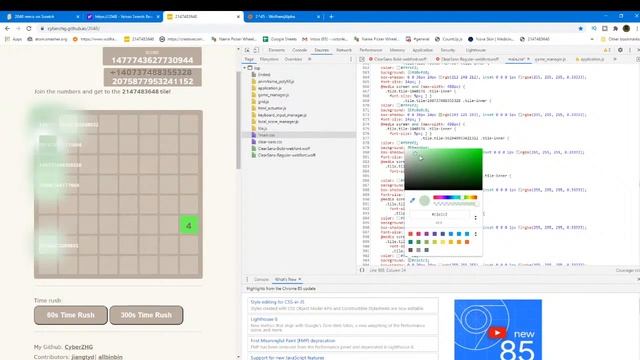Viewport: 640px width, 360px height.
Task: Select the brown palette swatch
Action: coord(410,250)
